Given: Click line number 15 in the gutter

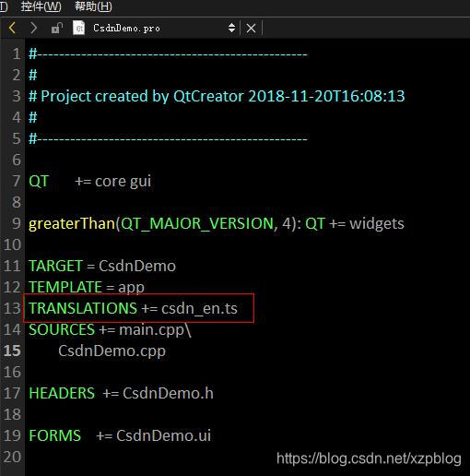Looking at the screenshot, I should 12,351.
